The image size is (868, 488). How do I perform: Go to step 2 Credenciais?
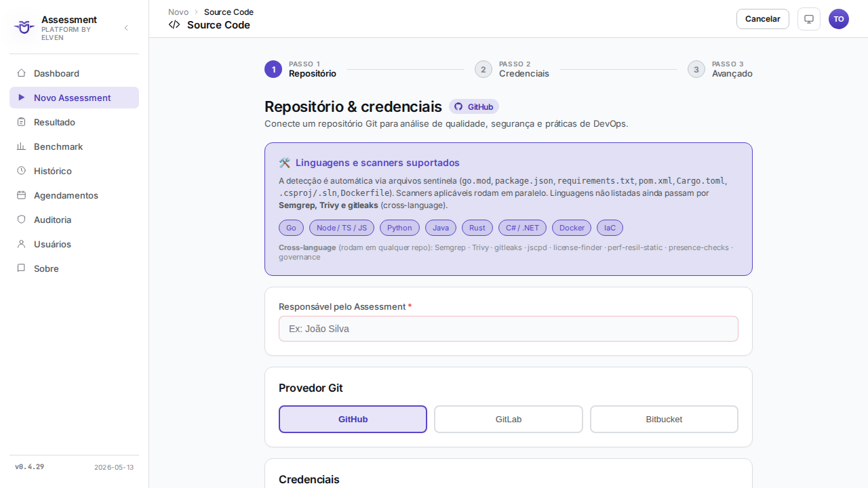click(512, 69)
